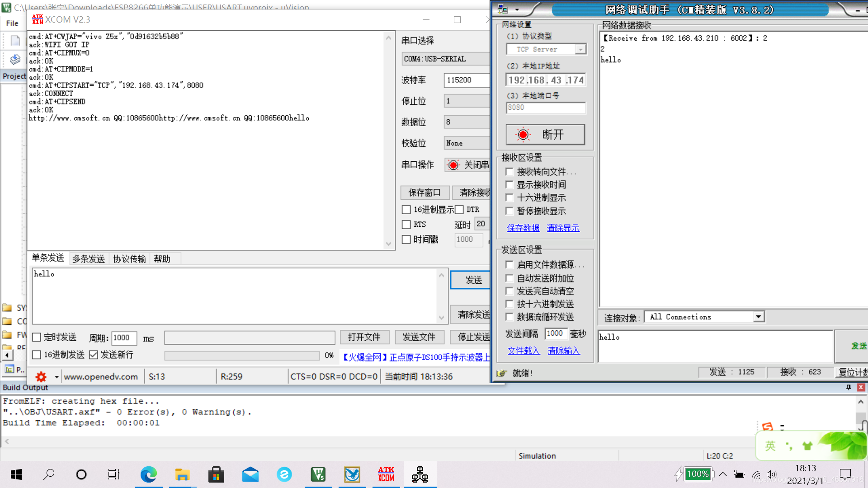Click the Wi-Fi icon in system tray
This screenshot has width=868, height=488.
click(756, 474)
